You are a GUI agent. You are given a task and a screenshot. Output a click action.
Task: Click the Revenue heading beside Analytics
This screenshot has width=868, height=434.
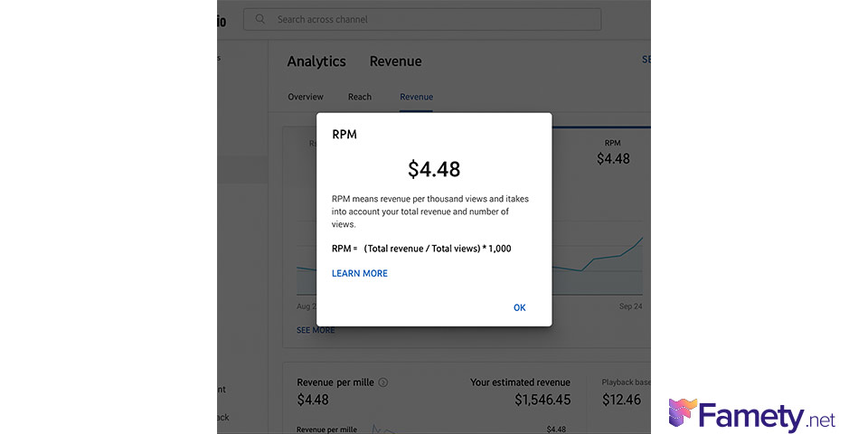pyautogui.click(x=396, y=61)
